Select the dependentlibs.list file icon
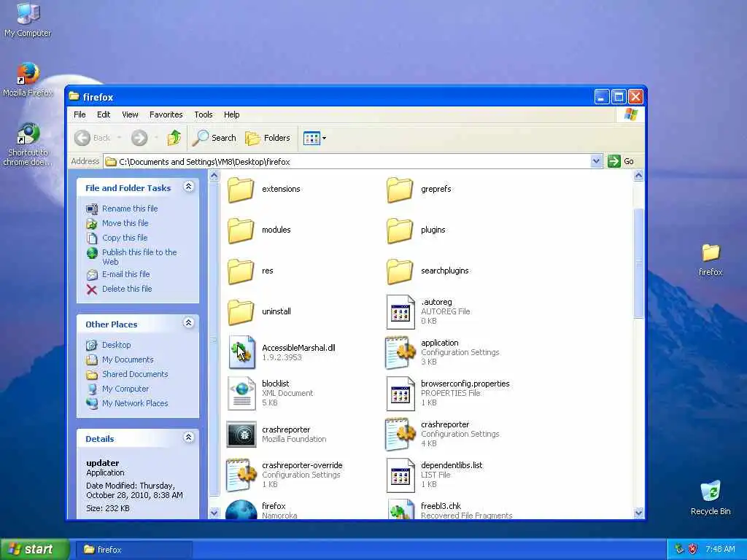Screen dimensions: 747x560 [400, 475]
